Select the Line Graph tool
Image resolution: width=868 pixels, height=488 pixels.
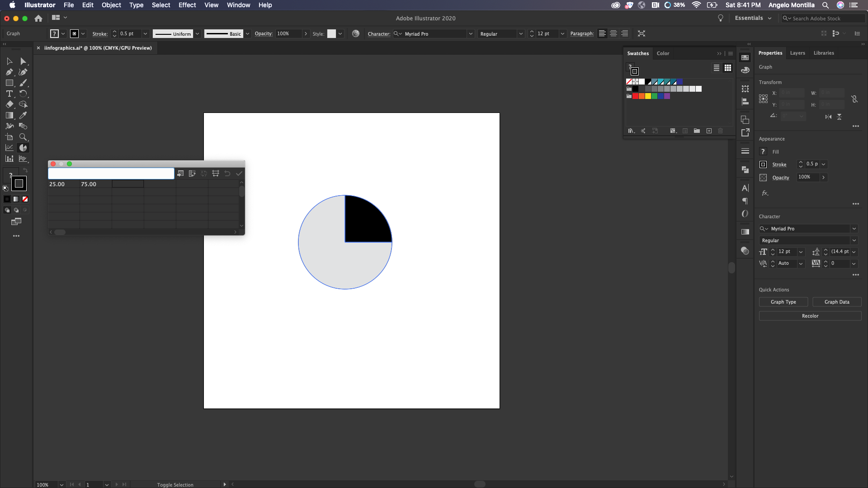[9, 148]
